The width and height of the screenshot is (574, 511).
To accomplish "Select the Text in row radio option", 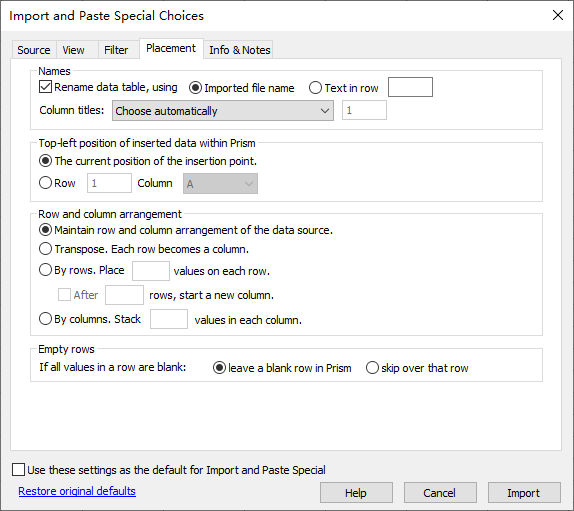I will 315,88.
